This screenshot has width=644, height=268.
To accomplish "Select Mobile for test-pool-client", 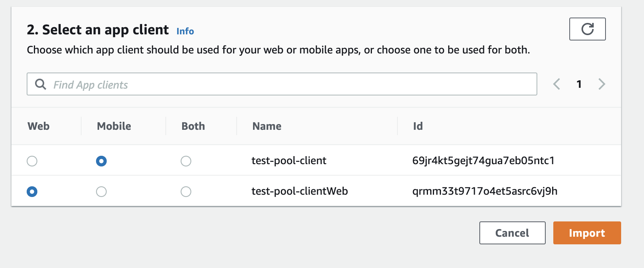I will [x=101, y=161].
